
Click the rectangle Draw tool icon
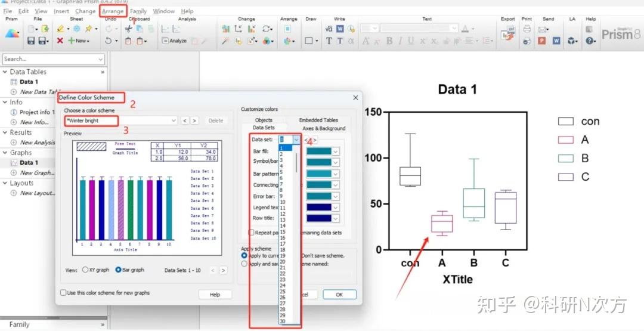[x=309, y=41]
